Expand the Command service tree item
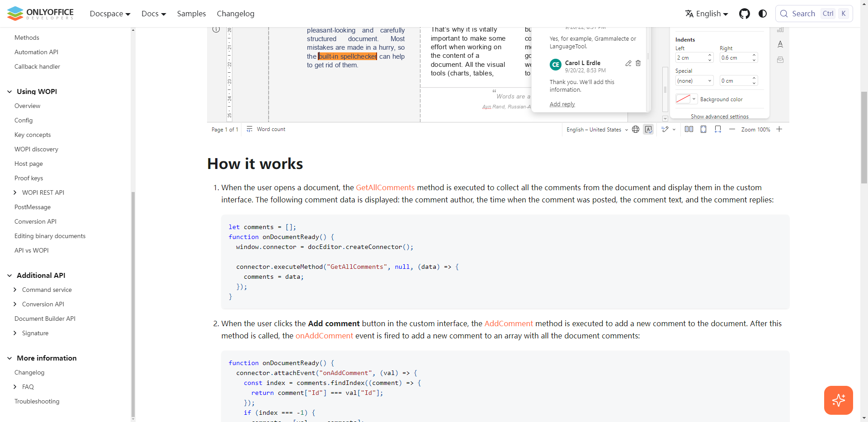 point(15,290)
